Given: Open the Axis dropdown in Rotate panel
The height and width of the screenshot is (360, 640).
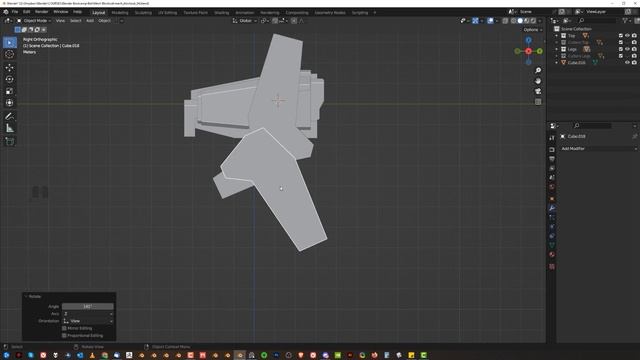Looking at the screenshot, I should (88, 314).
